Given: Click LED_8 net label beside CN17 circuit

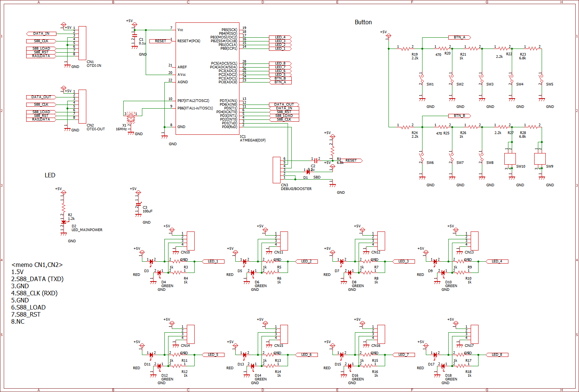Looking at the screenshot, I should tap(497, 355).
